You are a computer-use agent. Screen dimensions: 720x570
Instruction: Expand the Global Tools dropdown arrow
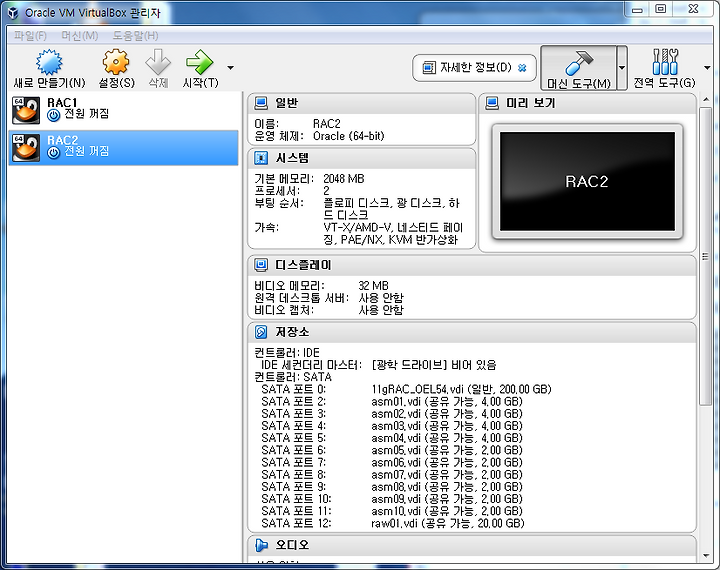pos(707,68)
